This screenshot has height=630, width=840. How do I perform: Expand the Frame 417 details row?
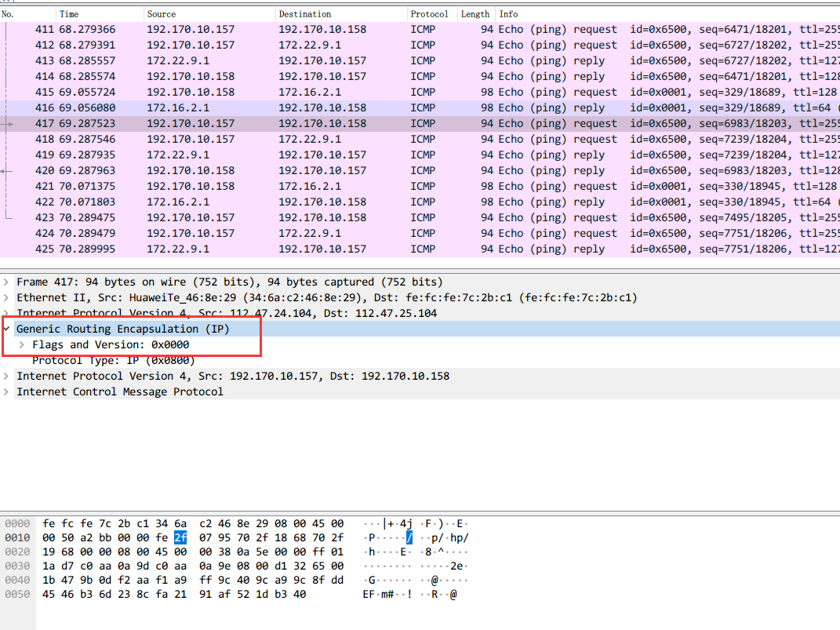(6, 282)
